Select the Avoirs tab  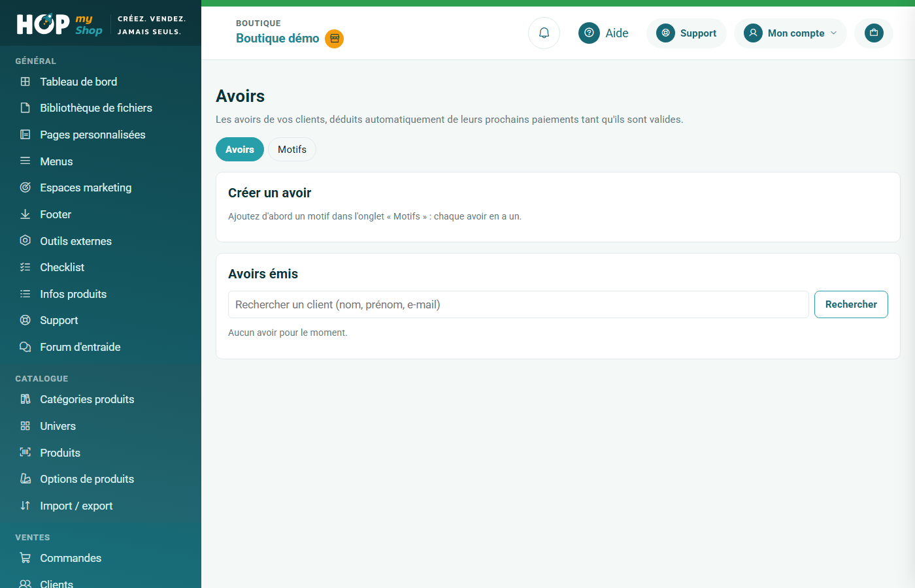tap(240, 150)
